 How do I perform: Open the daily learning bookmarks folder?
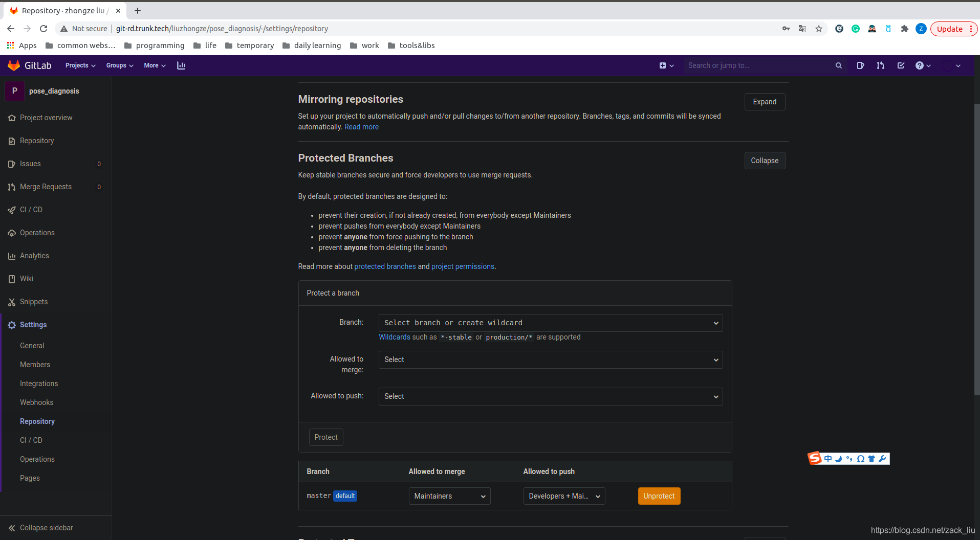(312, 46)
